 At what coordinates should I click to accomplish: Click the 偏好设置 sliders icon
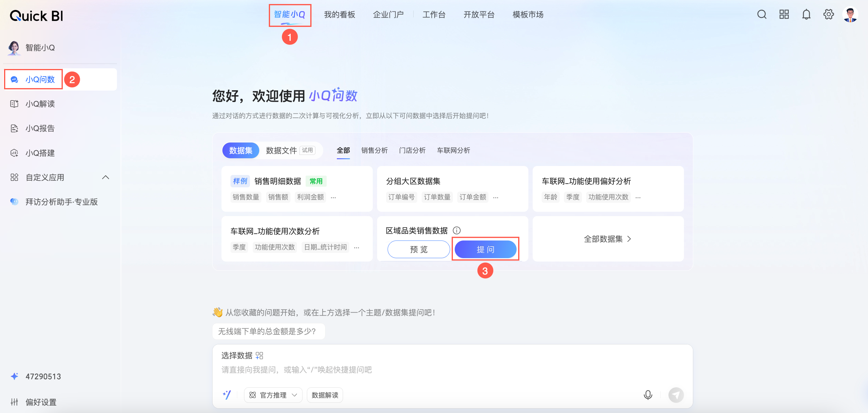coord(14,402)
